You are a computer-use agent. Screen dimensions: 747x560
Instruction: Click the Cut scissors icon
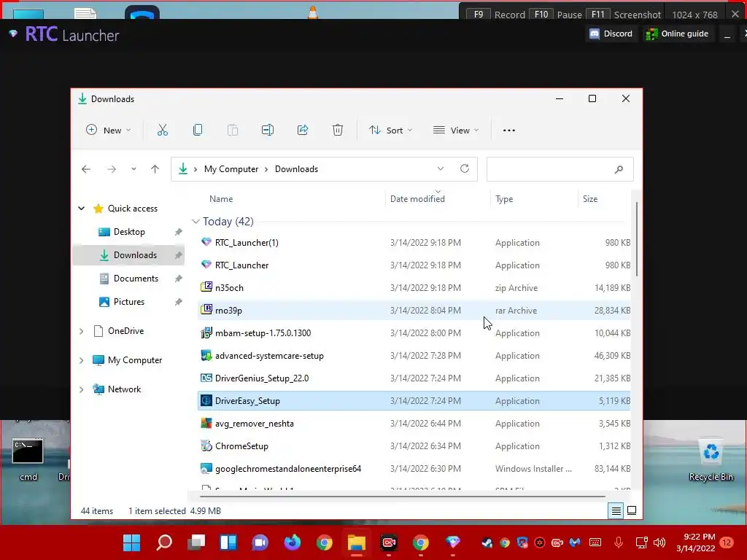click(163, 130)
